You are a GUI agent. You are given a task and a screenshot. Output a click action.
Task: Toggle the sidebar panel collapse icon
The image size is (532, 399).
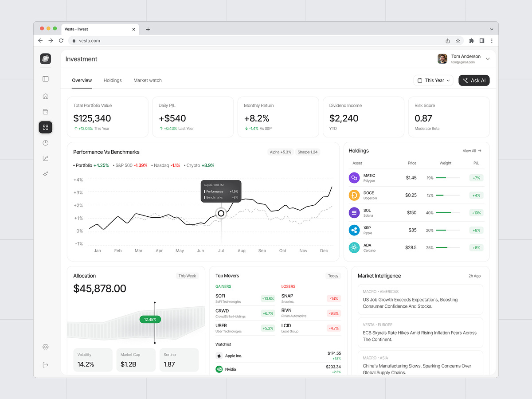(45, 79)
